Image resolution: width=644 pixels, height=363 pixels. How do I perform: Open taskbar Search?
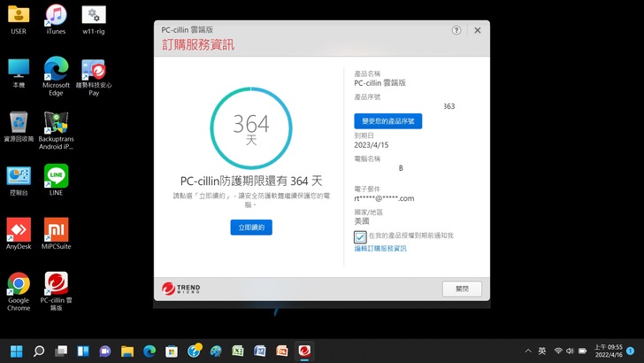tap(39, 351)
